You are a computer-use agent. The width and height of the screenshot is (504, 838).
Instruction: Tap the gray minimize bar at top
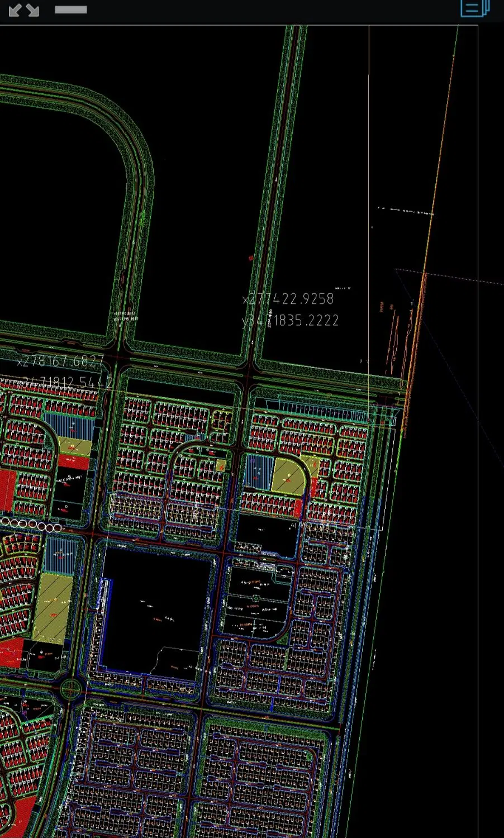[x=71, y=9]
